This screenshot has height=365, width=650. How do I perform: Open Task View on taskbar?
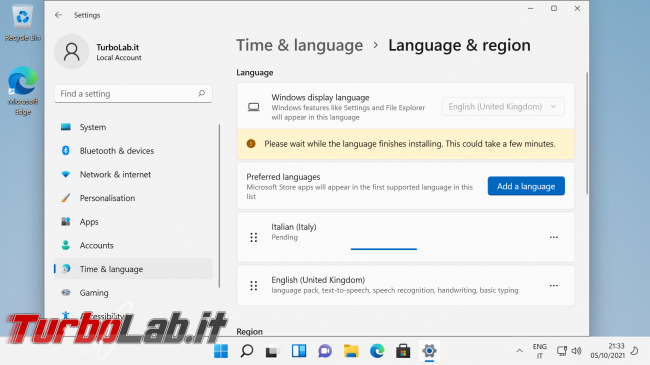click(273, 351)
